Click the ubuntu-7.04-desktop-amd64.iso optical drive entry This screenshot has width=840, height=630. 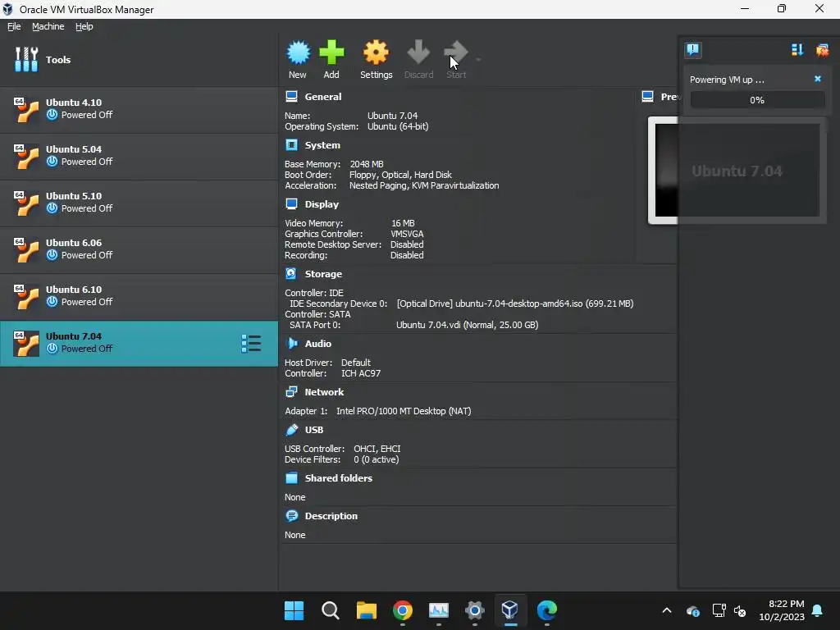pyautogui.click(x=515, y=304)
